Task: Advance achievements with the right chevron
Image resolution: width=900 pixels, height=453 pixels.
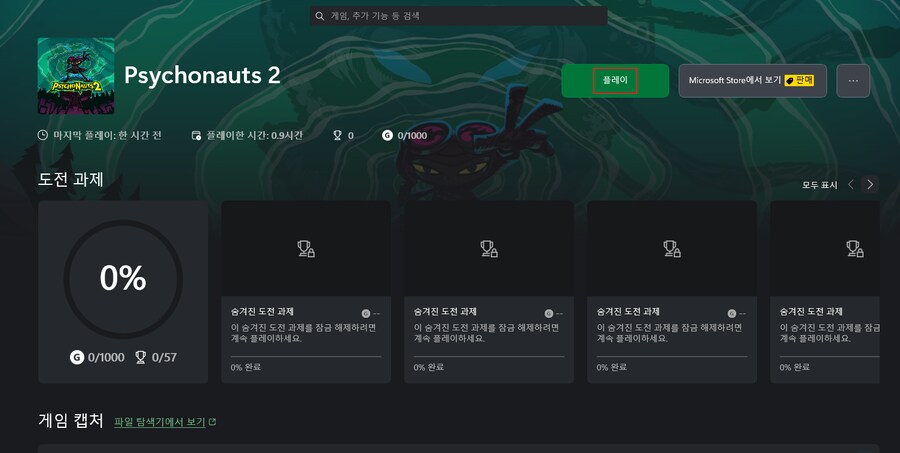Action: pos(870,184)
